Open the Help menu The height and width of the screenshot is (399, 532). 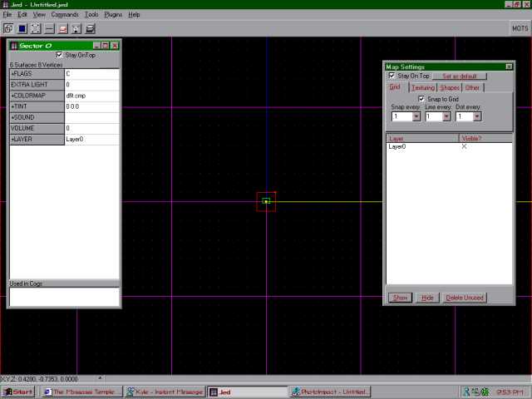pos(134,15)
